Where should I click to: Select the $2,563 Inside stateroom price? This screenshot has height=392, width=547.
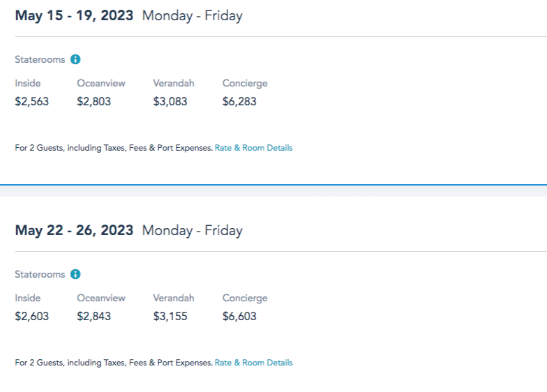[x=32, y=102]
